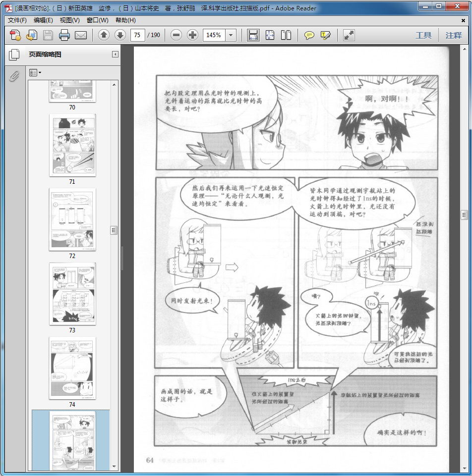This screenshot has height=476, width=472.
Task: Close the document with the menu bar X
Action: point(463,21)
